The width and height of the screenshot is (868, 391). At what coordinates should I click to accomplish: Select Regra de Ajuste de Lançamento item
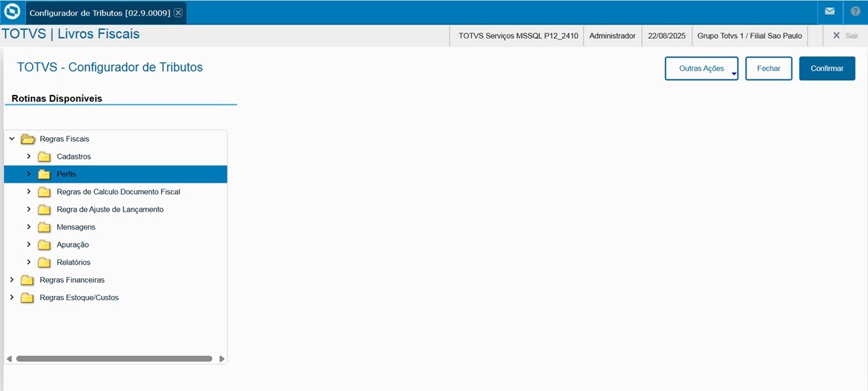[110, 210]
